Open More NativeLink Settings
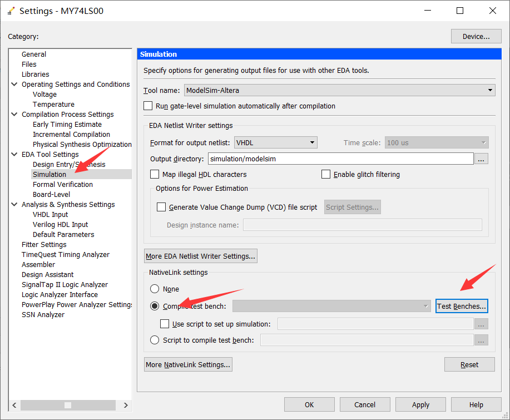The image size is (510, 420). tap(188, 365)
